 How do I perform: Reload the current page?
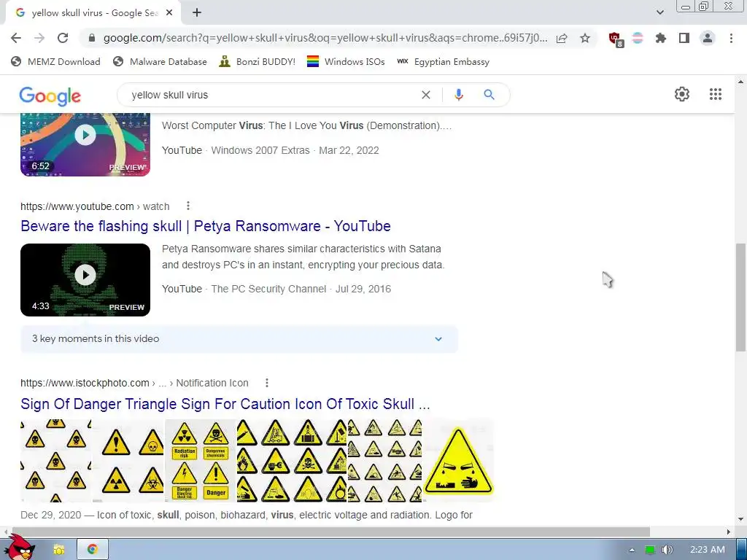tap(63, 38)
